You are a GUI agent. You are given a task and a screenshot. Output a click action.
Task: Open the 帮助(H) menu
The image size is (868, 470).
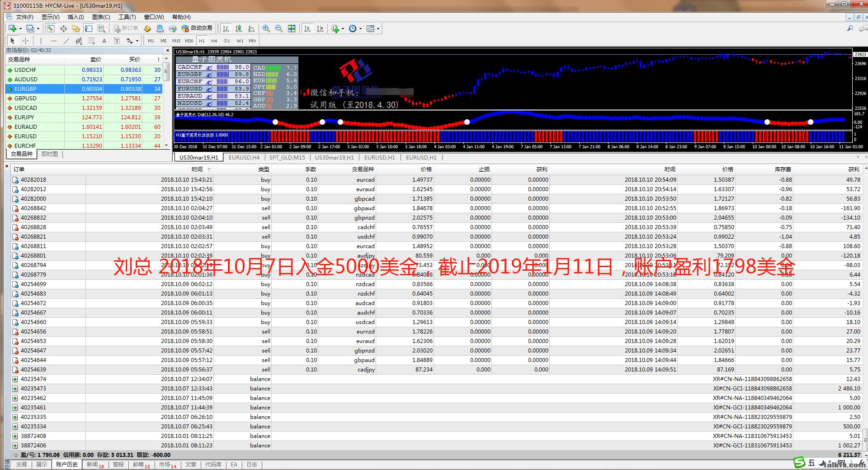(181, 17)
